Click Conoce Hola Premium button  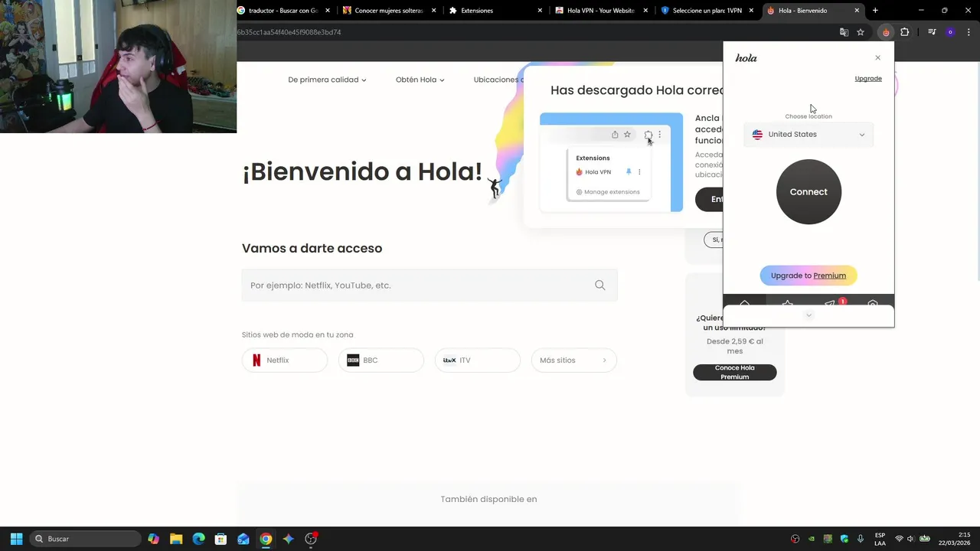[735, 373]
